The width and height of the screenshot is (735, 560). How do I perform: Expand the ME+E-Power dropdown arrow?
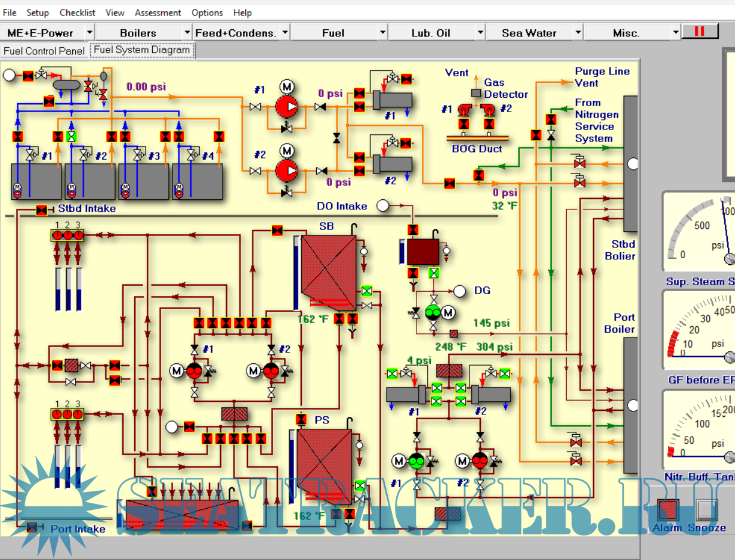tap(89, 33)
